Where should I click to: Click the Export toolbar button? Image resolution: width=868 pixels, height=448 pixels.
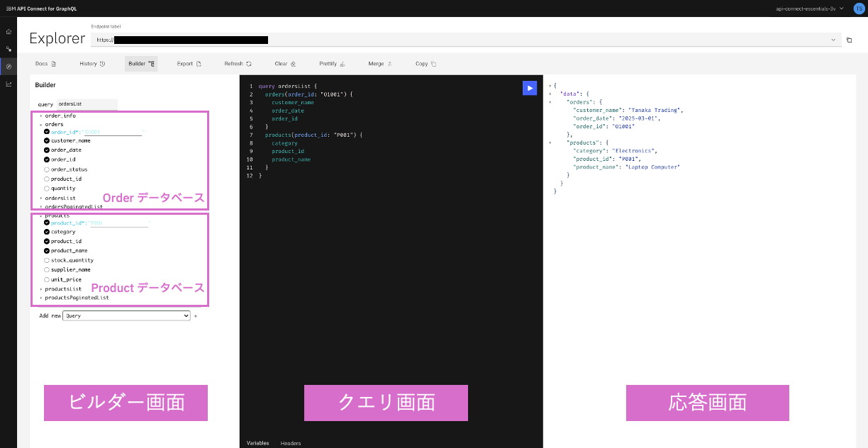(189, 64)
